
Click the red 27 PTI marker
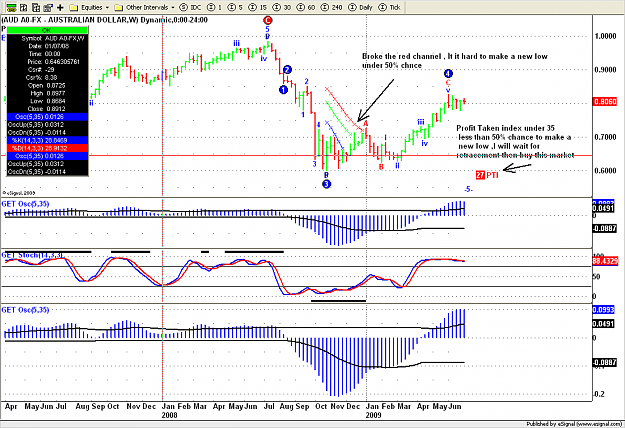click(x=487, y=175)
